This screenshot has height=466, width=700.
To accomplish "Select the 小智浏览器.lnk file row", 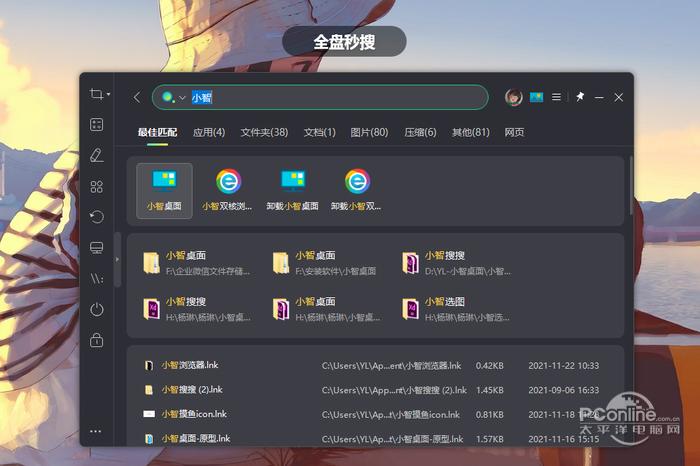I will click(374, 366).
